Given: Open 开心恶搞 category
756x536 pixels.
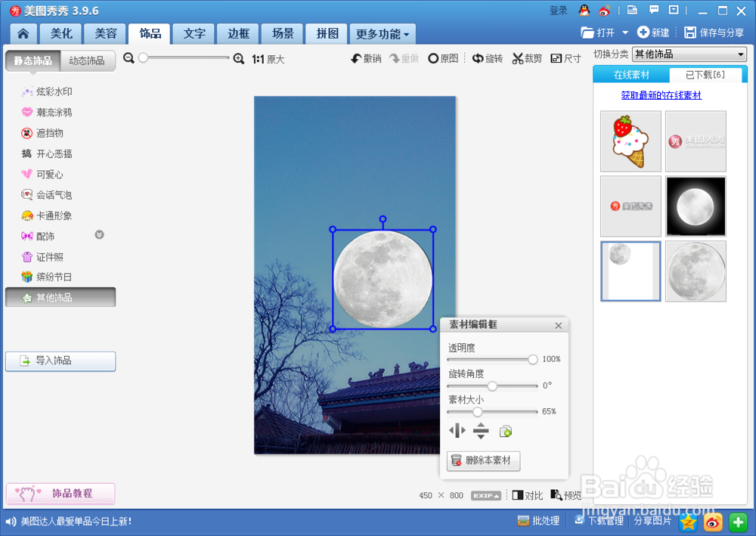Looking at the screenshot, I should pyautogui.click(x=47, y=153).
